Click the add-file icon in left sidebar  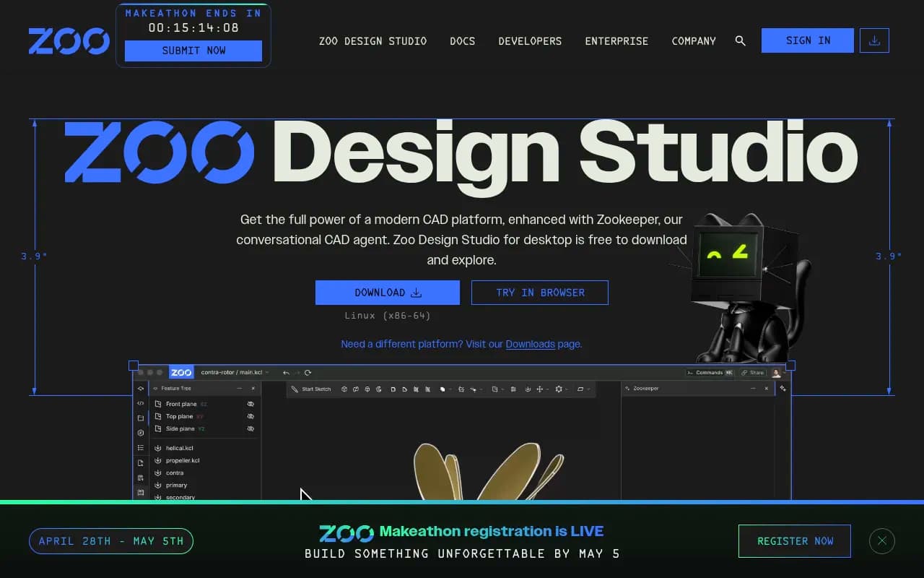tap(141, 463)
